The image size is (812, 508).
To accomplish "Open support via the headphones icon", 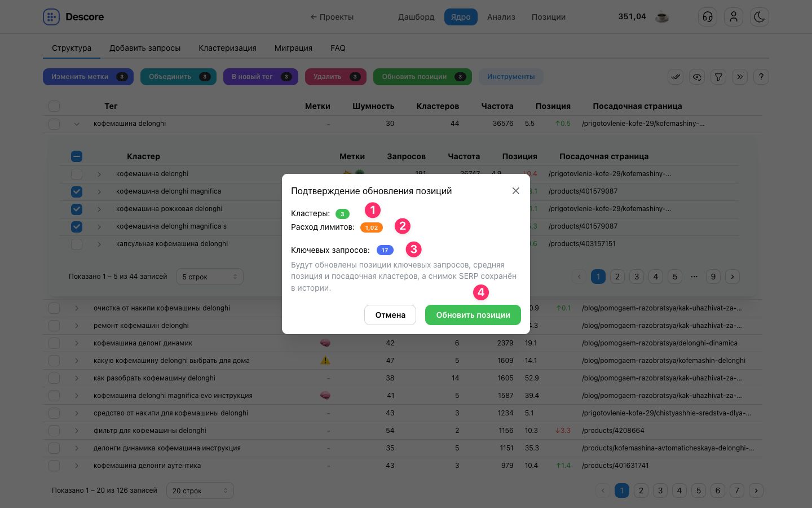I will 708,17.
